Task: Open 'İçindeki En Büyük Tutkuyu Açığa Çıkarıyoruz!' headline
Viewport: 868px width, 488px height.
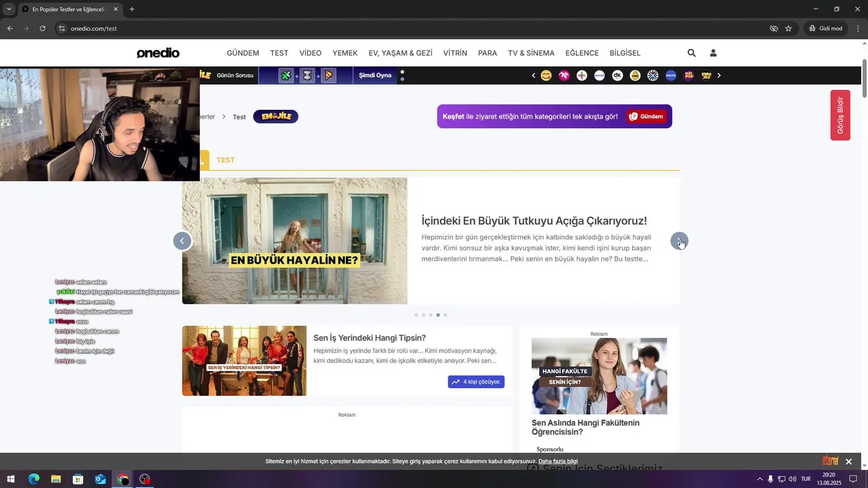Action: click(534, 221)
